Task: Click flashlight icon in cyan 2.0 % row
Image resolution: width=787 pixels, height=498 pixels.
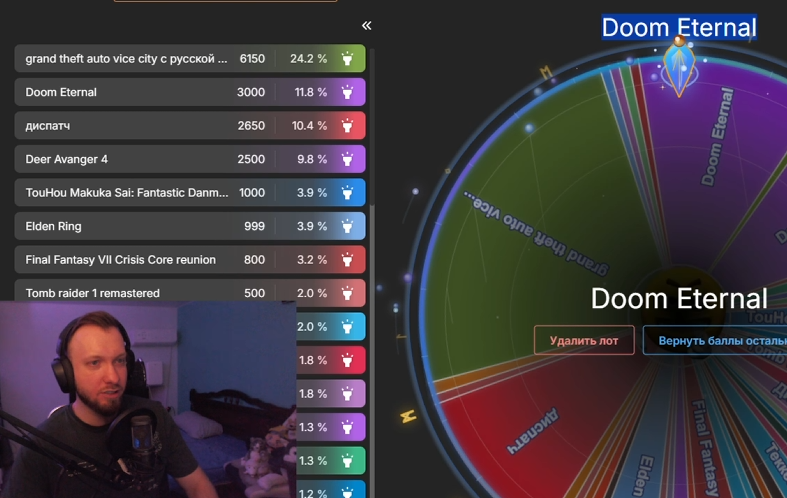Action: tap(347, 327)
